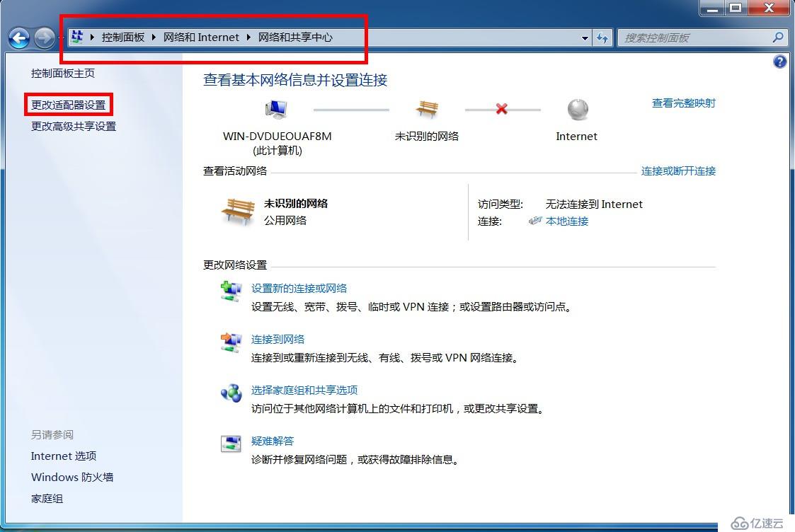Click the WIN-DVDUEOUAF8M computer name
This screenshot has width=795, height=532.
point(278,137)
